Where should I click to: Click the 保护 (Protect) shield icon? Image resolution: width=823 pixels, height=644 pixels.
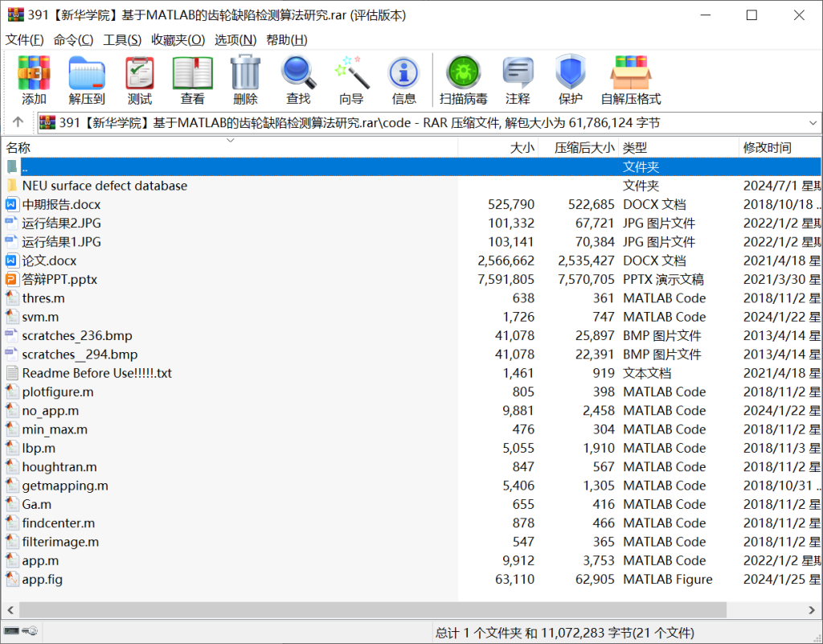click(571, 72)
